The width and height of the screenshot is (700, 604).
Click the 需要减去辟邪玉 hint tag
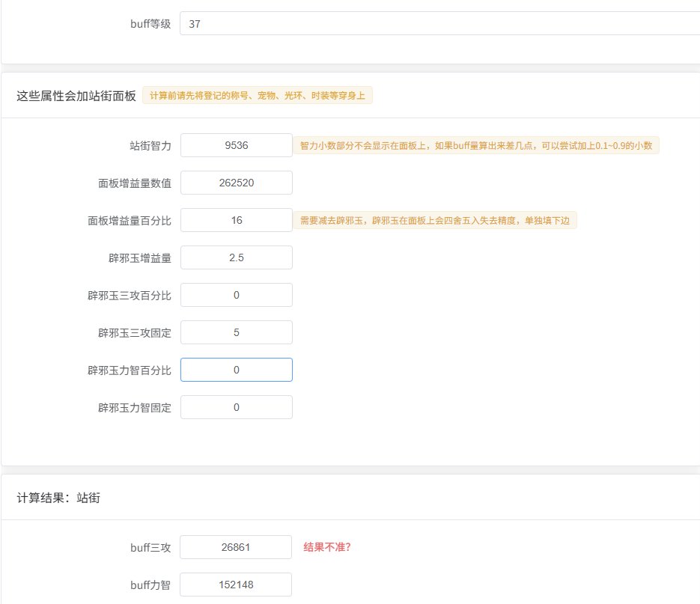[x=434, y=220]
